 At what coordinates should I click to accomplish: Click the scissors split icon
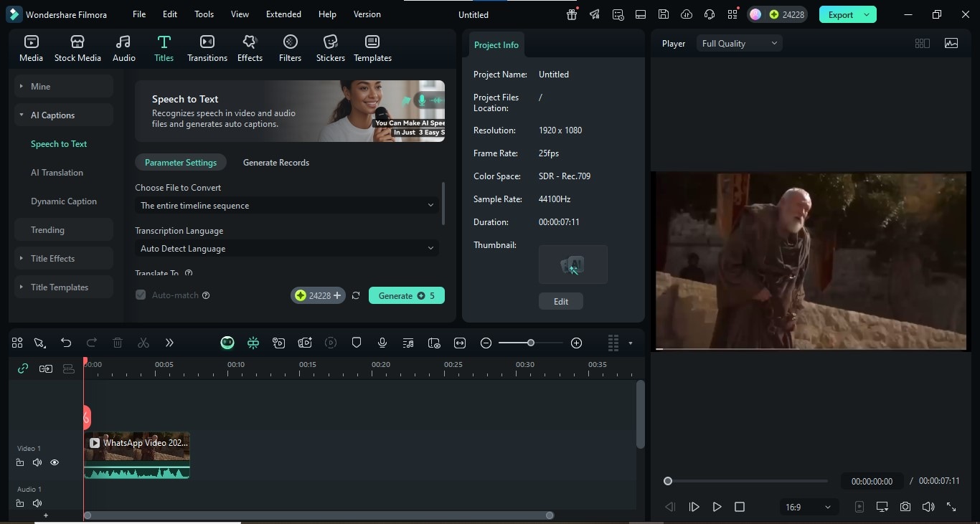[x=143, y=343]
